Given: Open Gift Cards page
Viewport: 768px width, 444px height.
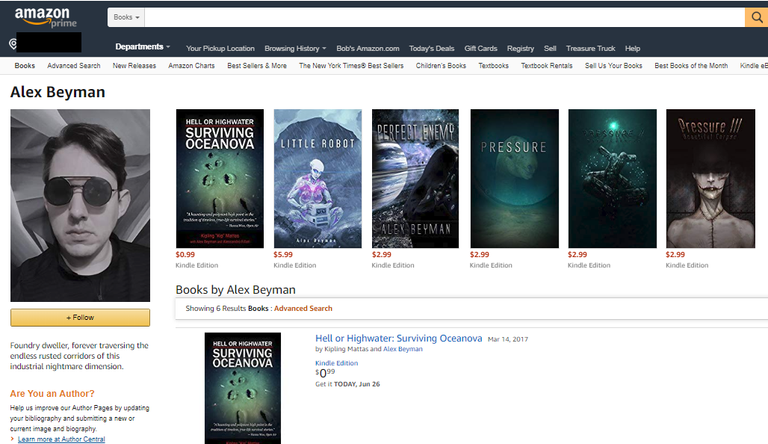Looking at the screenshot, I should [x=480, y=48].
